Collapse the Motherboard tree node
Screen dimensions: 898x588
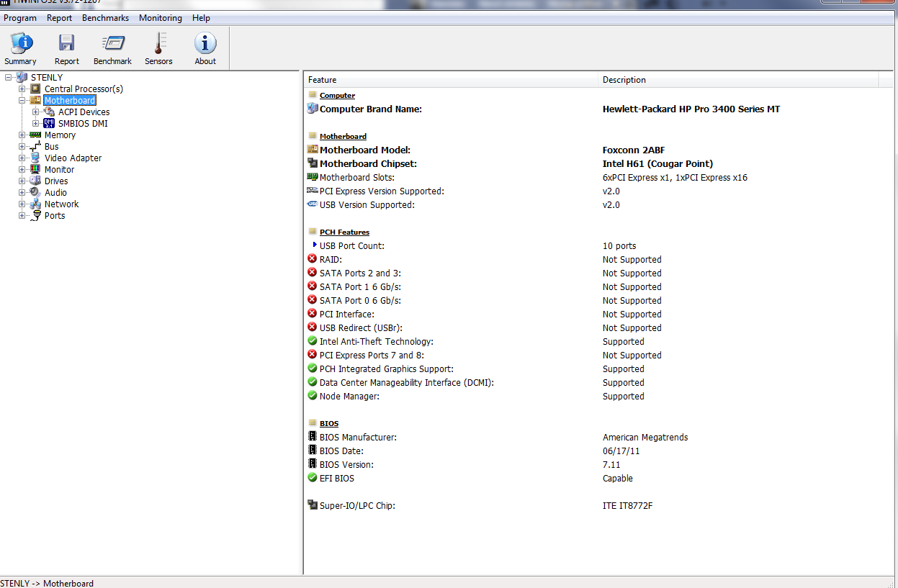tap(22, 100)
